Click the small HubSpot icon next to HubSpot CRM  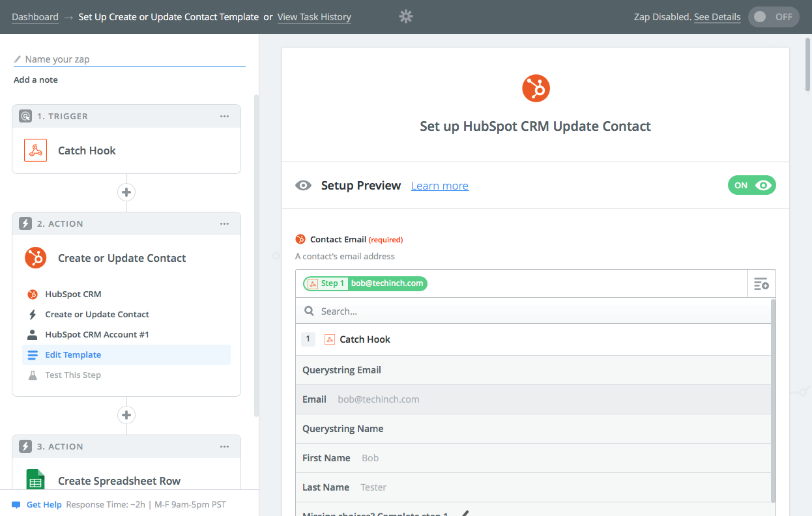tap(33, 294)
